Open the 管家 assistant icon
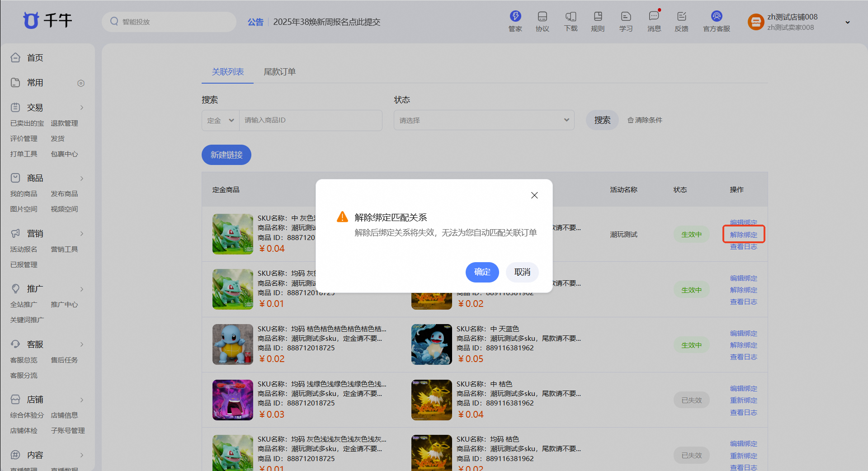Viewport: 868px width, 471px height. pos(515,16)
